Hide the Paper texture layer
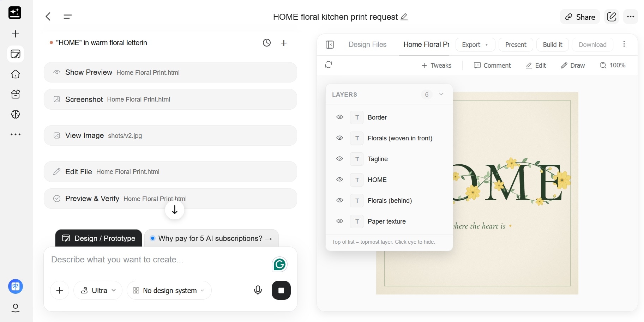 coord(340,221)
